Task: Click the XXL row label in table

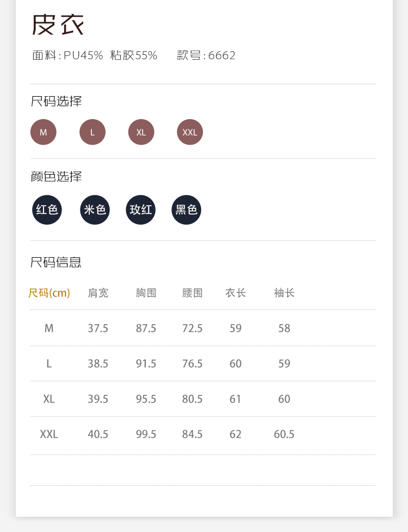Action: 49,434
